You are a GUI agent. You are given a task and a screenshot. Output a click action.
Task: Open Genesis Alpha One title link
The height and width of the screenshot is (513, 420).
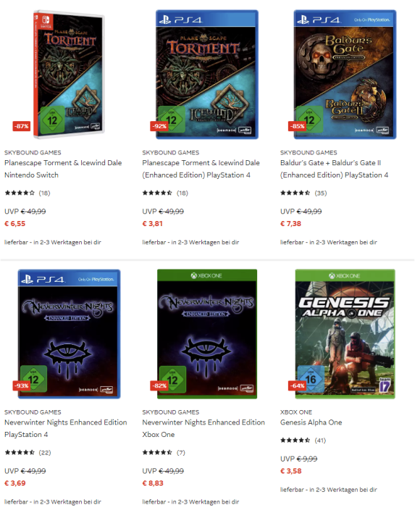[311, 422]
